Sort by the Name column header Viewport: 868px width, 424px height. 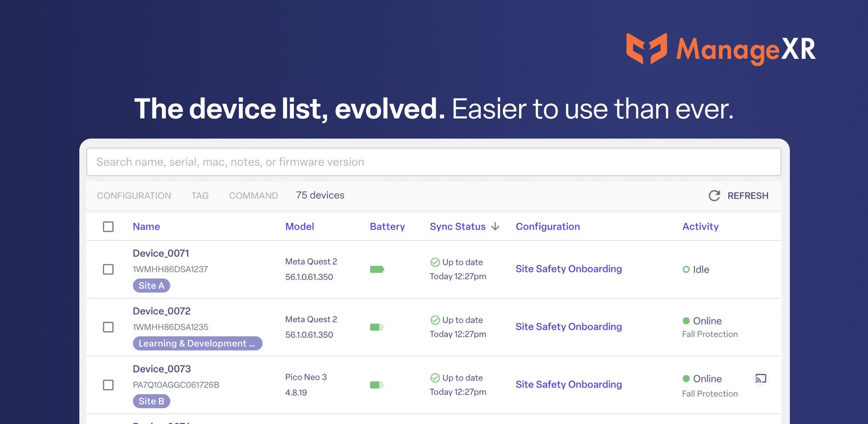click(146, 227)
